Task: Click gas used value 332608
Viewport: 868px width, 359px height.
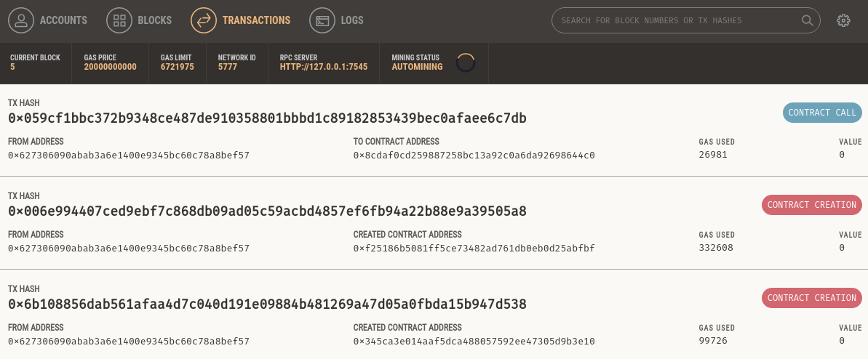Action: pyautogui.click(x=716, y=248)
